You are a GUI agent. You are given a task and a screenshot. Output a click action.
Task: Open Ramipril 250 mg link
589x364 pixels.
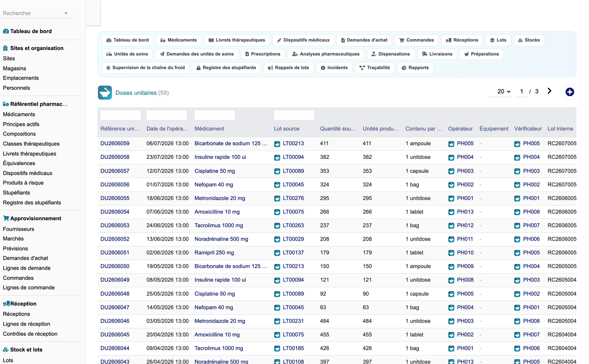tap(214, 252)
